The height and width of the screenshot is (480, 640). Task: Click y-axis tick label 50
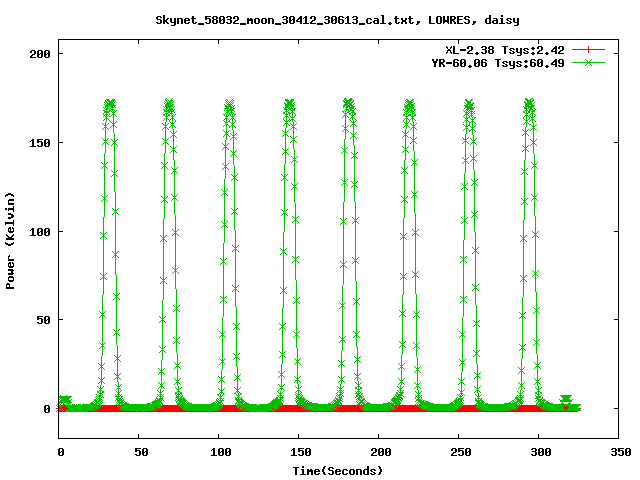point(43,320)
